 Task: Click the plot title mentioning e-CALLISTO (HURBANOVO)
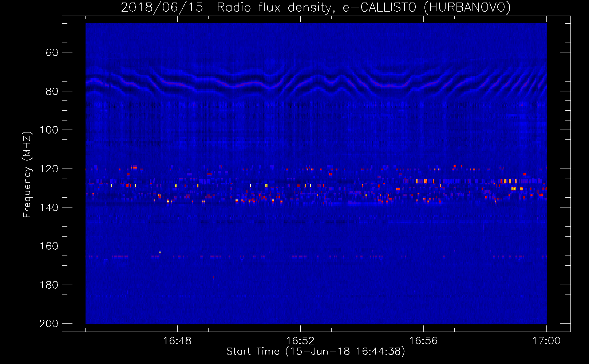click(x=316, y=7)
